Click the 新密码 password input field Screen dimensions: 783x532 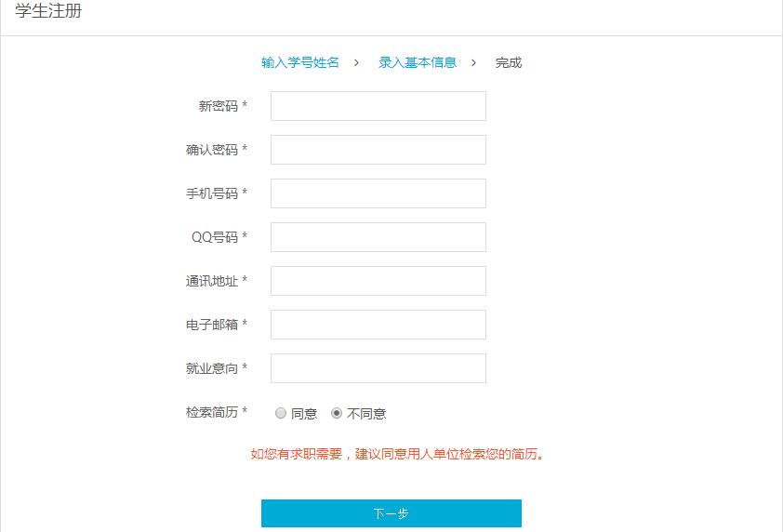(x=378, y=106)
